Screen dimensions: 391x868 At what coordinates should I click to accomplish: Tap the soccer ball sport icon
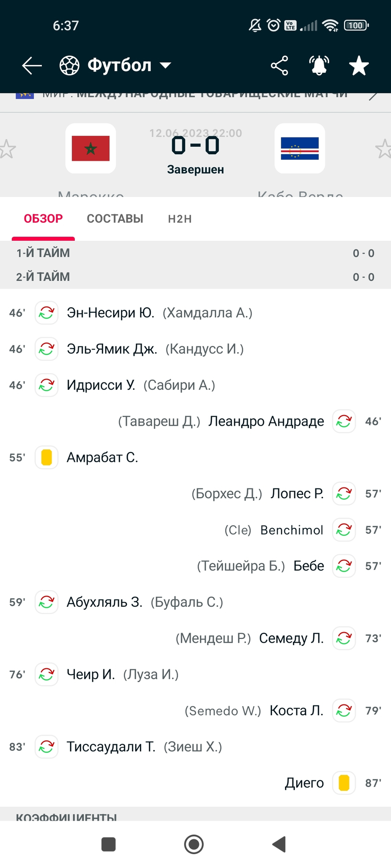click(70, 66)
